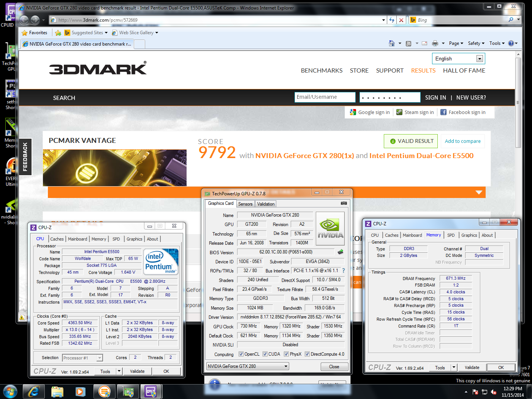
Task: Click the Action Center flag tray icon
Action: tap(475, 392)
